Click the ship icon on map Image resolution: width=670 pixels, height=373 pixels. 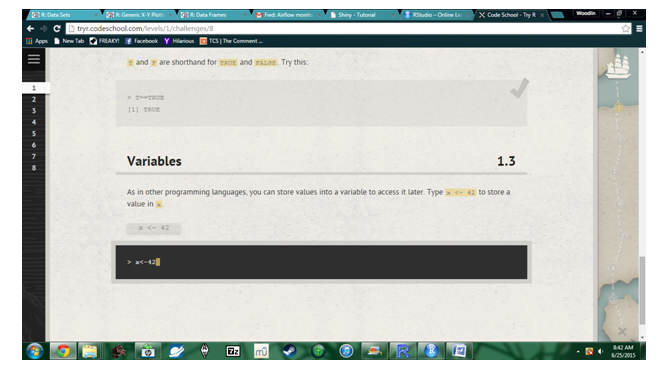[x=618, y=66]
